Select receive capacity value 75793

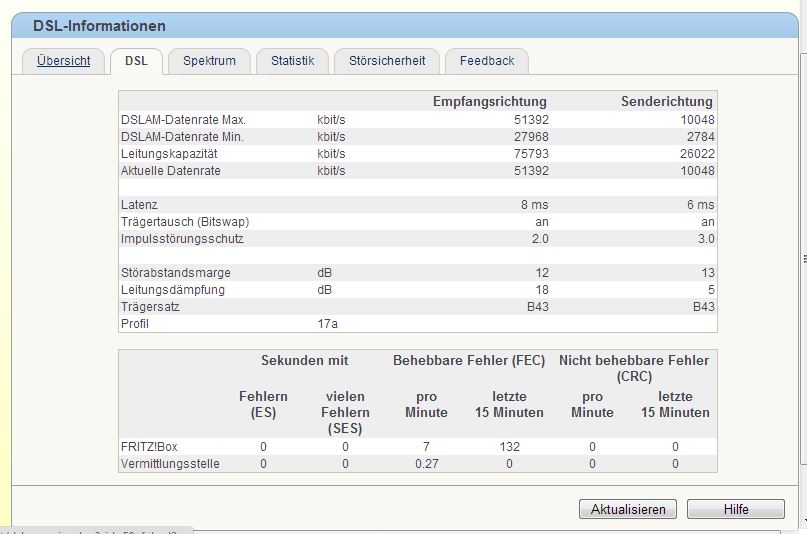coord(531,154)
